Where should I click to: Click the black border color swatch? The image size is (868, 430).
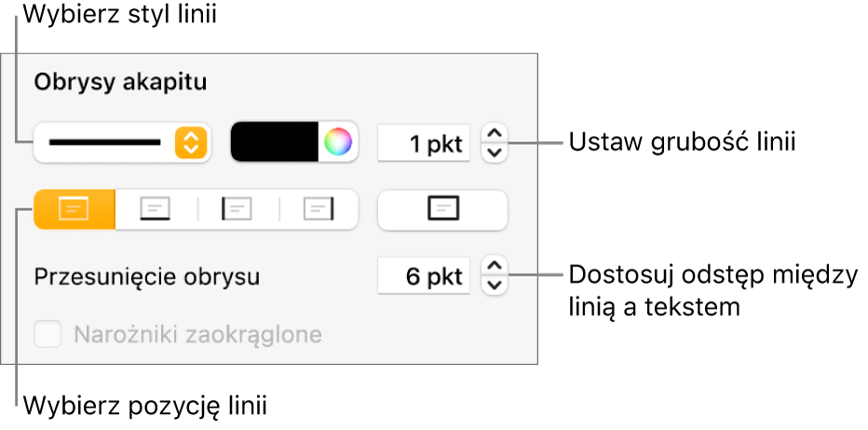click(x=276, y=142)
